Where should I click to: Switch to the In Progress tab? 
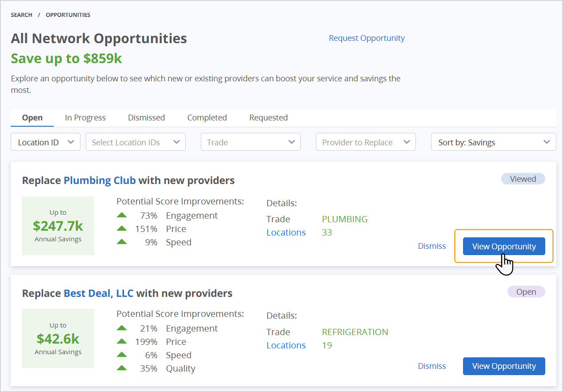pos(85,118)
